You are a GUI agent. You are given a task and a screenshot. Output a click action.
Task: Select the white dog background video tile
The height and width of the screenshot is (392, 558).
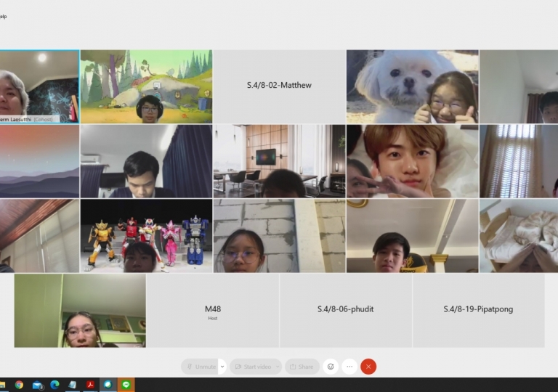(x=413, y=86)
